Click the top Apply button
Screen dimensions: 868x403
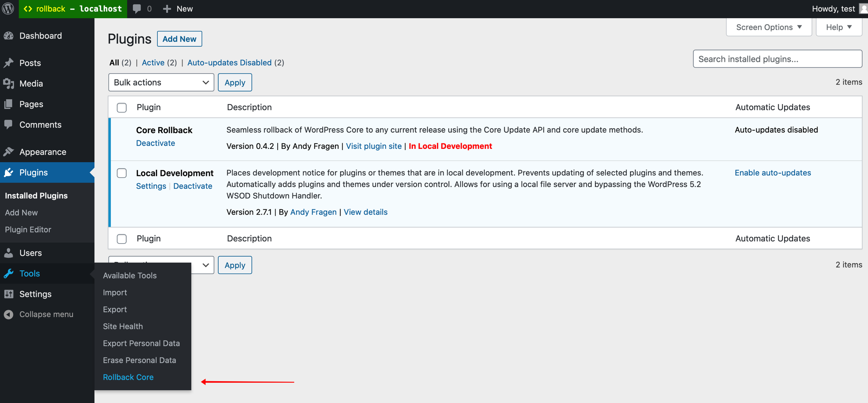[235, 82]
